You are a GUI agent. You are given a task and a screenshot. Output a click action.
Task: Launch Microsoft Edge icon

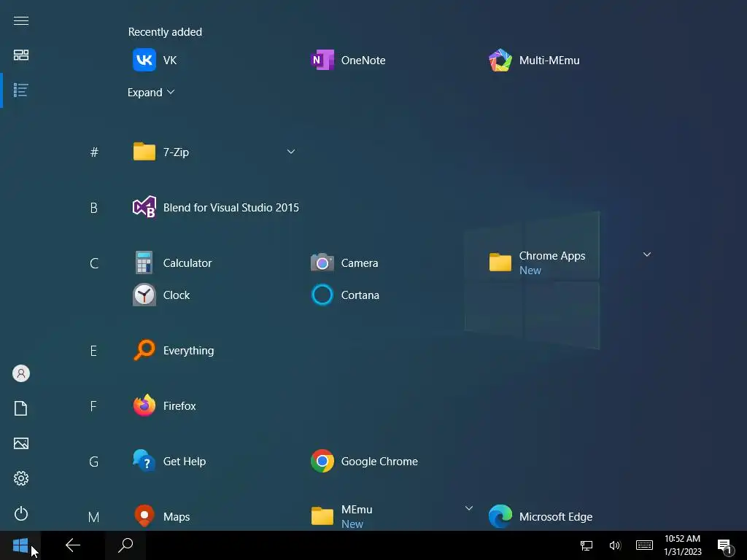500,516
